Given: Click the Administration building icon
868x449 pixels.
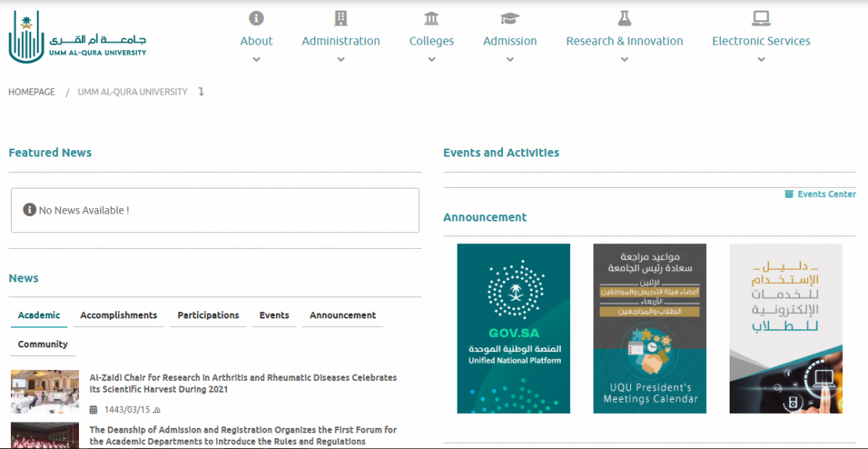Looking at the screenshot, I should [x=340, y=18].
